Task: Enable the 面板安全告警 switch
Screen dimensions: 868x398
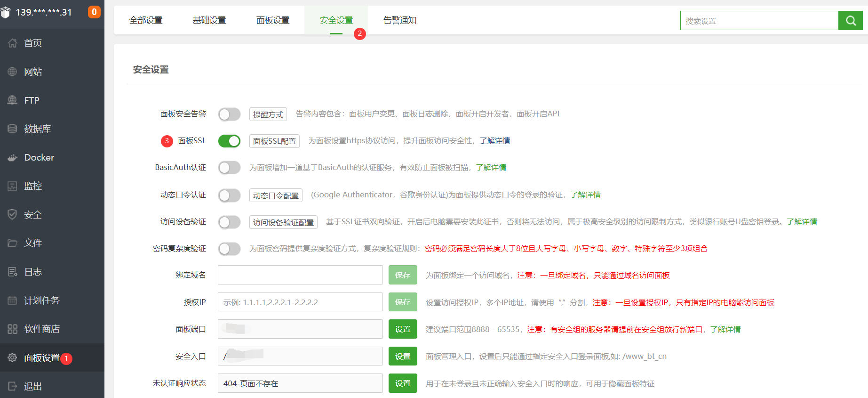Action: (x=229, y=114)
